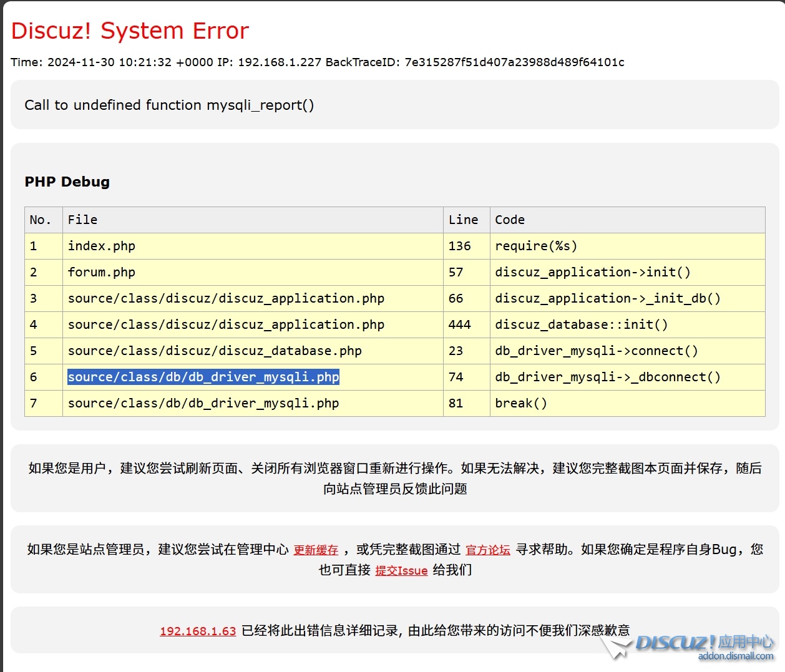Select the forum.php file cell
Image resolution: width=785 pixels, height=672 pixels.
[102, 272]
